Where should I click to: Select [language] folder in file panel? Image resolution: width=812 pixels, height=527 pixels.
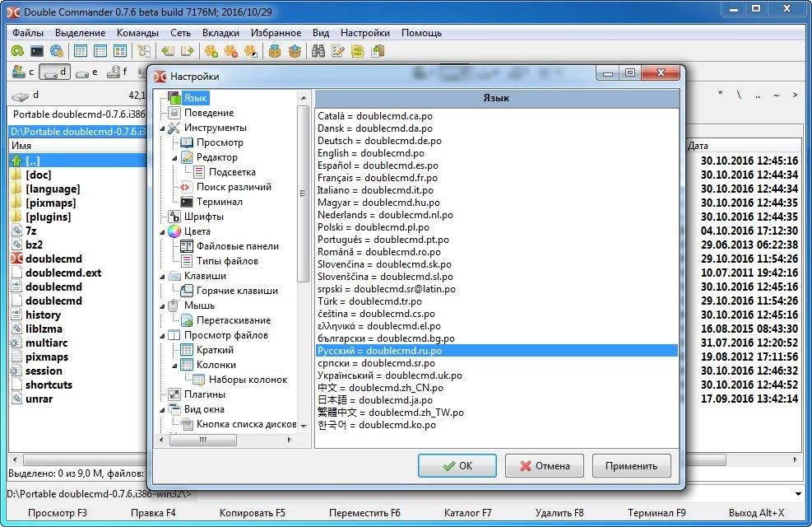click(x=53, y=189)
